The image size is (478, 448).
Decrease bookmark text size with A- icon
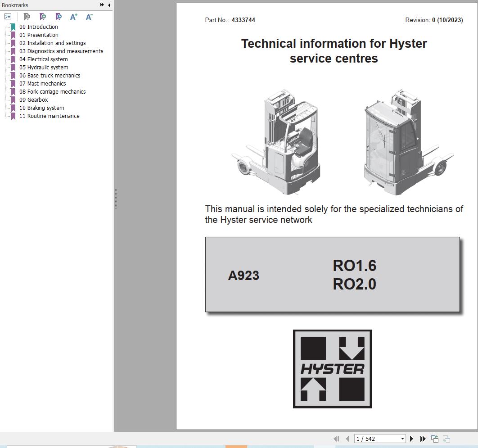(89, 17)
